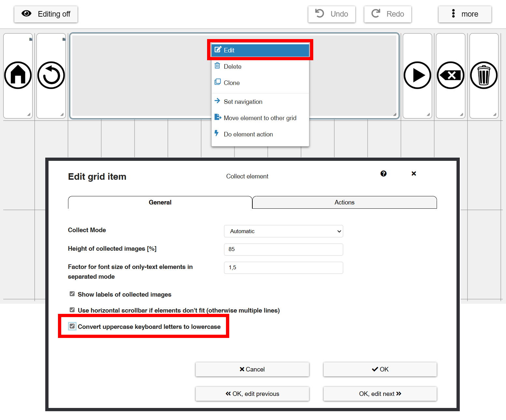Image resolution: width=506 pixels, height=420 pixels.
Task: Click OK, edit next button
Action: 380,394
